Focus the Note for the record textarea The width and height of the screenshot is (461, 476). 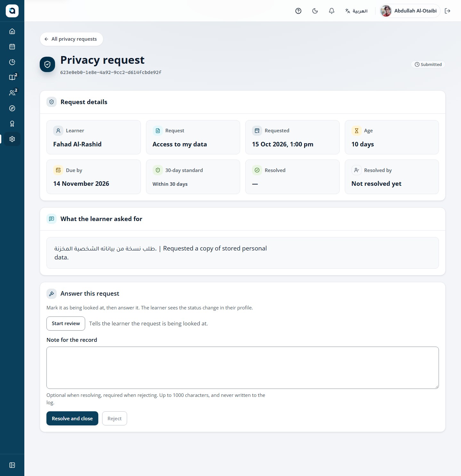(x=243, y=368)
